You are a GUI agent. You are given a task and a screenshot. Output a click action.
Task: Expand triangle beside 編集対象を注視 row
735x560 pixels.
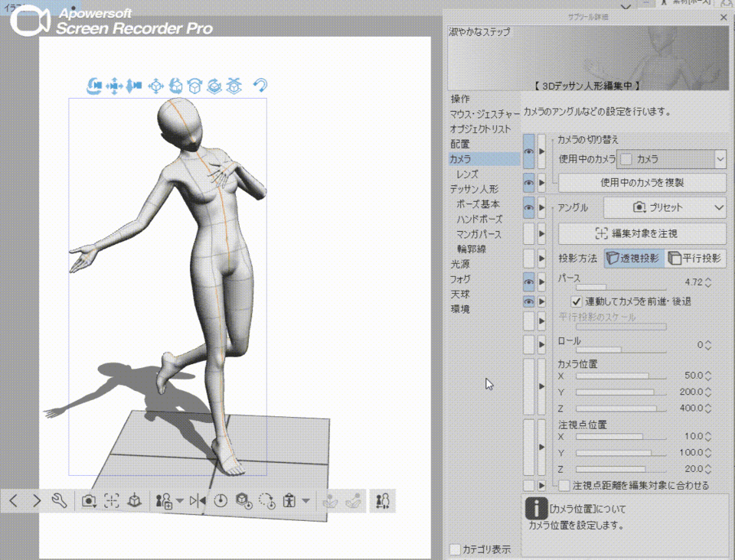[542, 233]
